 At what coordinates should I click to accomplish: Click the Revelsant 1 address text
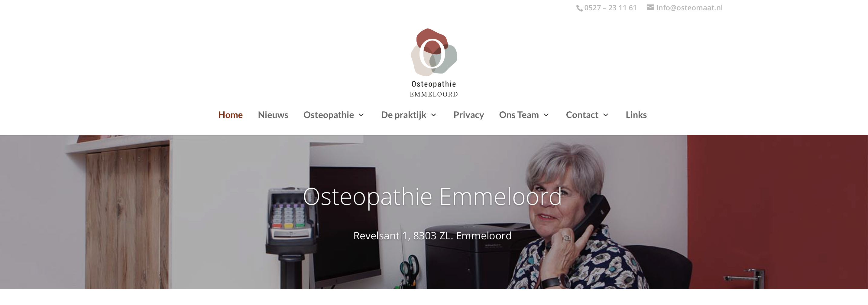432,235
